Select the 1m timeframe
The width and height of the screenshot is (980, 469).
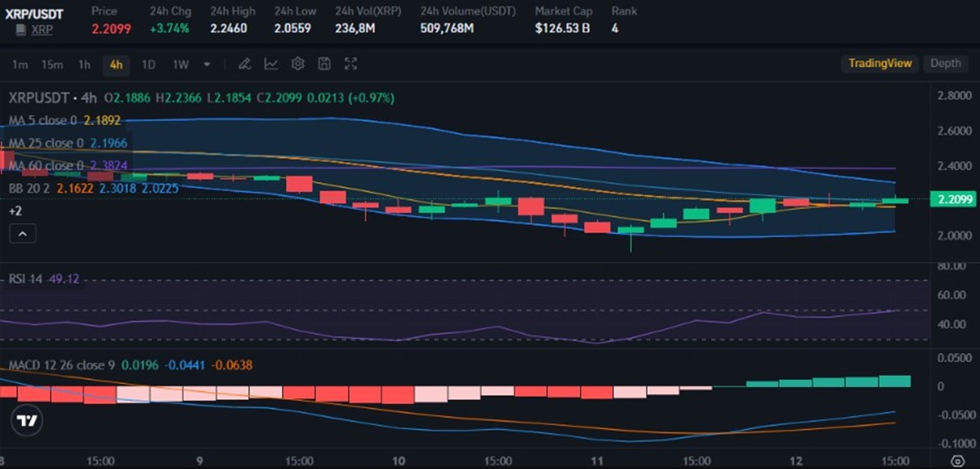[20, 65]
